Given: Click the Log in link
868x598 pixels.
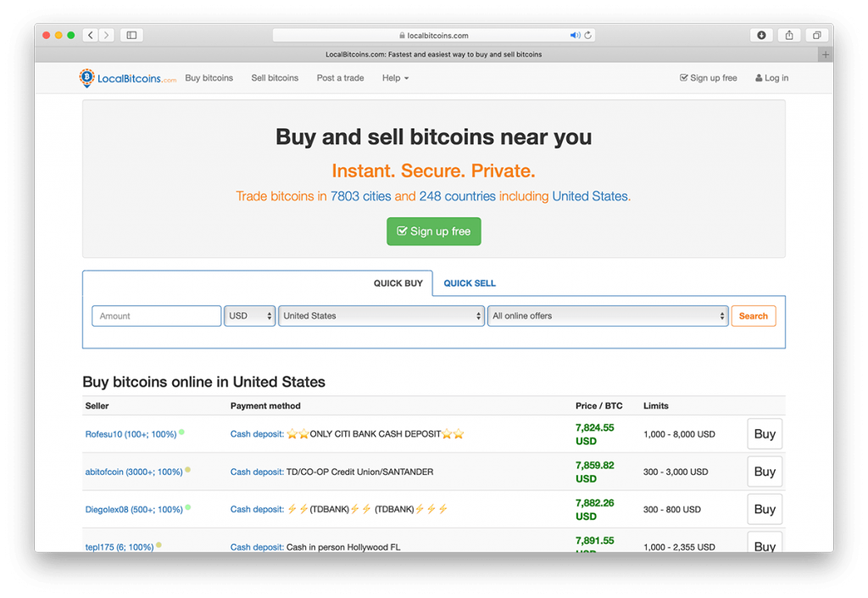Looking at the screenshot, I should [772, 78].
